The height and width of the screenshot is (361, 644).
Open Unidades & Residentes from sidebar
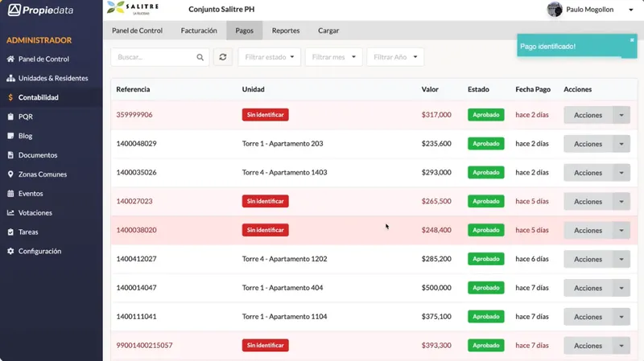pos(47,78)
